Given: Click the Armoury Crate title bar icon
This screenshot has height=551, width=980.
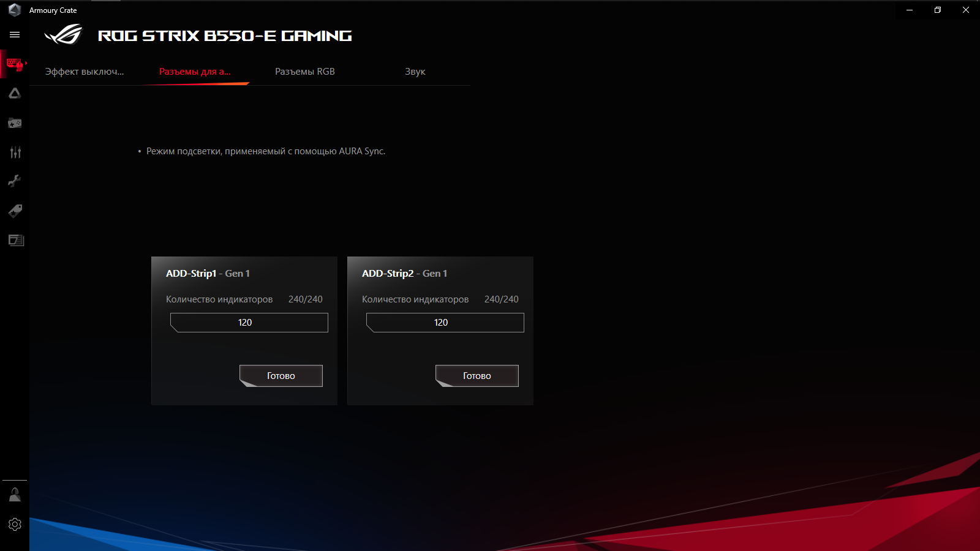Looking at the screenshot, I should click(15, 10).
